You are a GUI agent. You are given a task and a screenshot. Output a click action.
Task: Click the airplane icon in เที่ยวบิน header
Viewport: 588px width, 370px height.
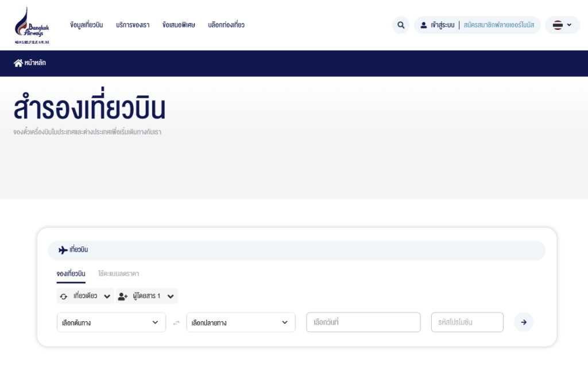(63, 250)
